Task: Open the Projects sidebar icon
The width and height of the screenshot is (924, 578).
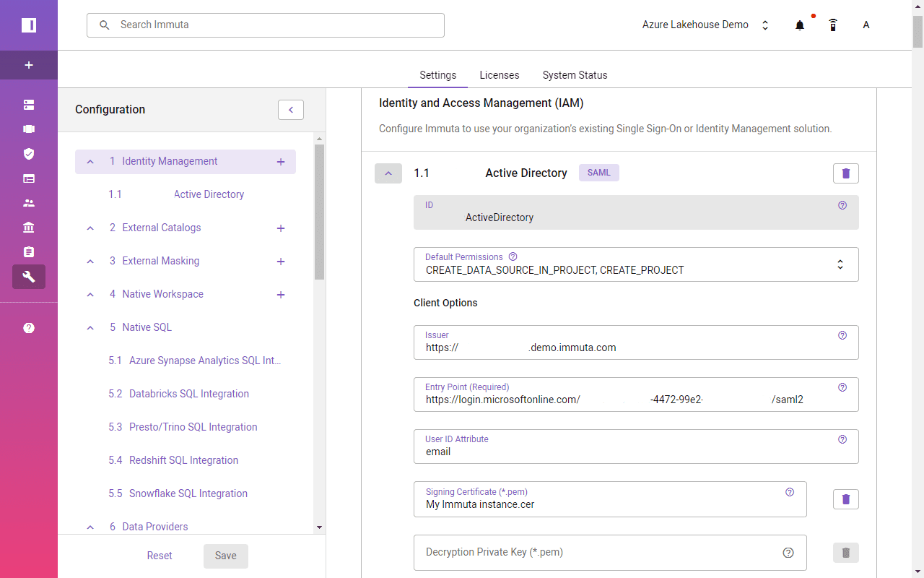Action: 29,129
